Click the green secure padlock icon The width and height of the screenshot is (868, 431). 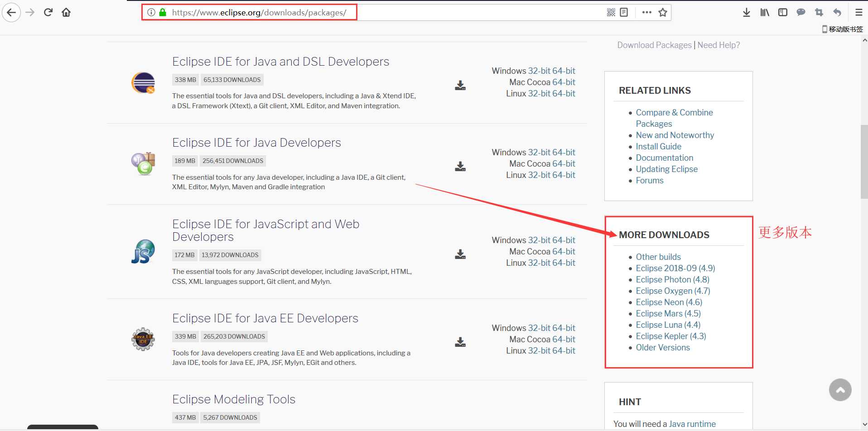(163, 12)
